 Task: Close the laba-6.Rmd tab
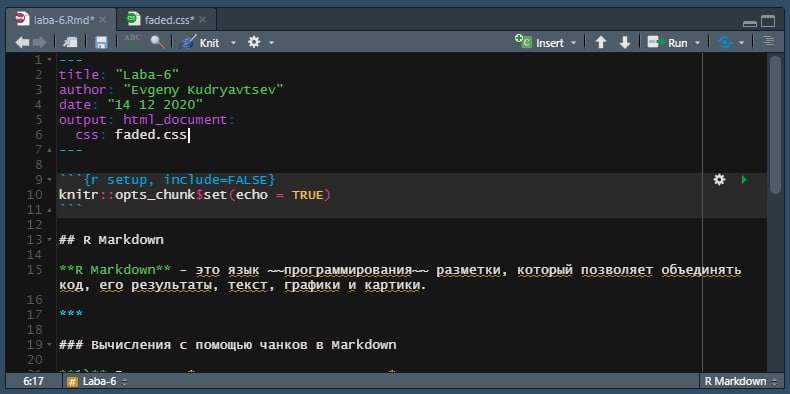tap(103, 20)
